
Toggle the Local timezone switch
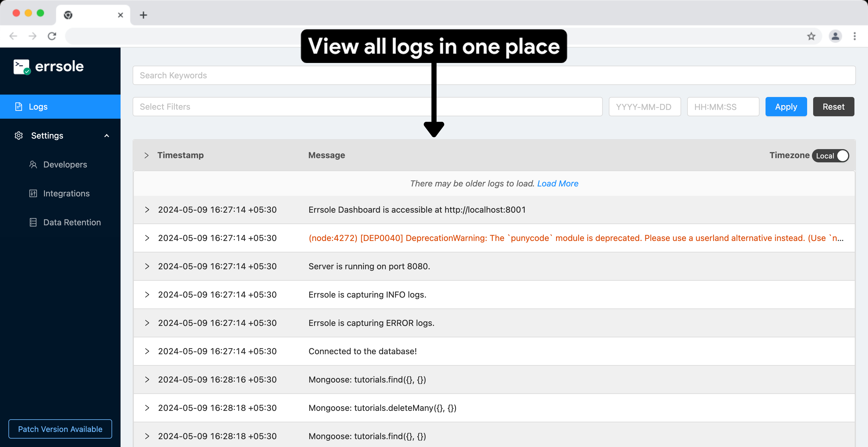(x=831, y=156)
